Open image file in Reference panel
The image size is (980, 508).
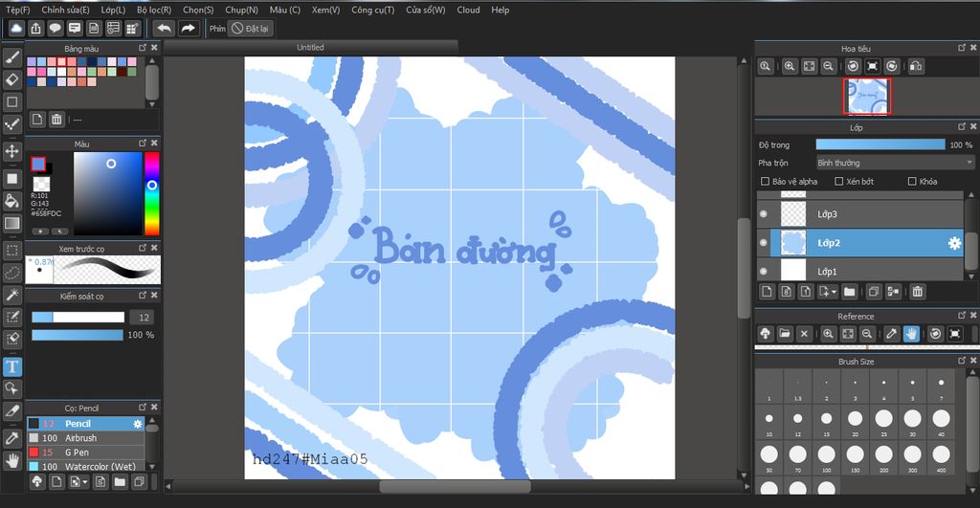pos(785,334)
